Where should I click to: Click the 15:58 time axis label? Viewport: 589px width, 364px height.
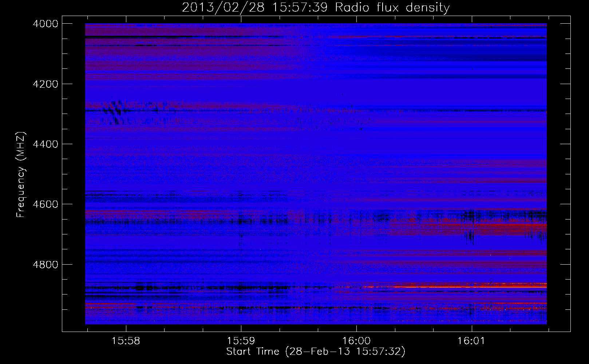(126, 341)
